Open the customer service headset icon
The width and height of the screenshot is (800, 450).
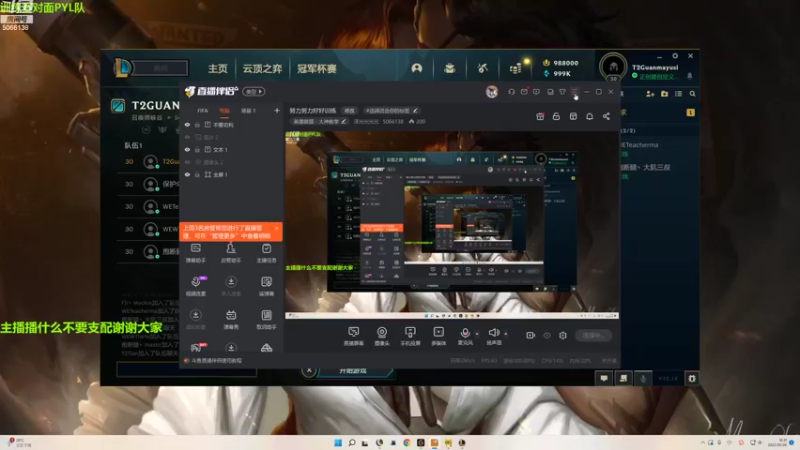(511, 92)
